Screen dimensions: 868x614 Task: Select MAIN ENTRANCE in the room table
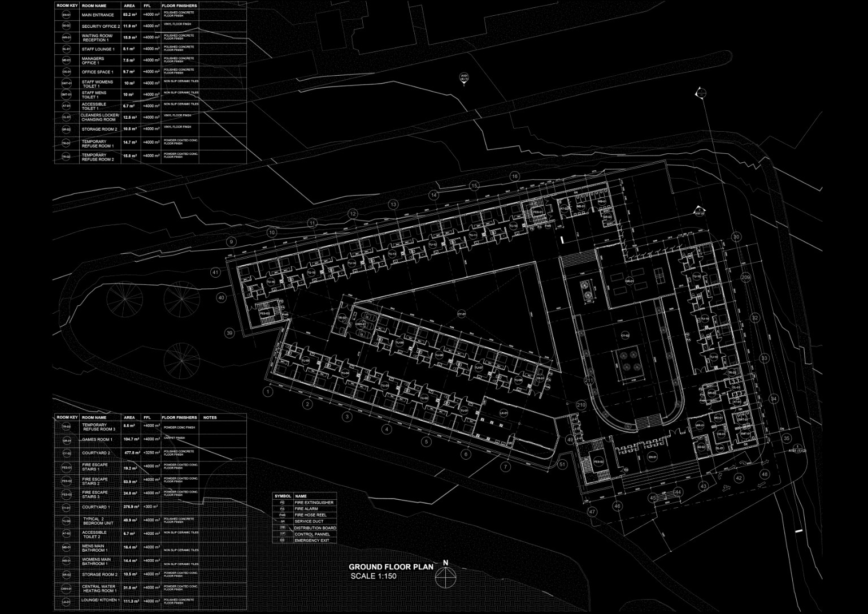(98, 15)
